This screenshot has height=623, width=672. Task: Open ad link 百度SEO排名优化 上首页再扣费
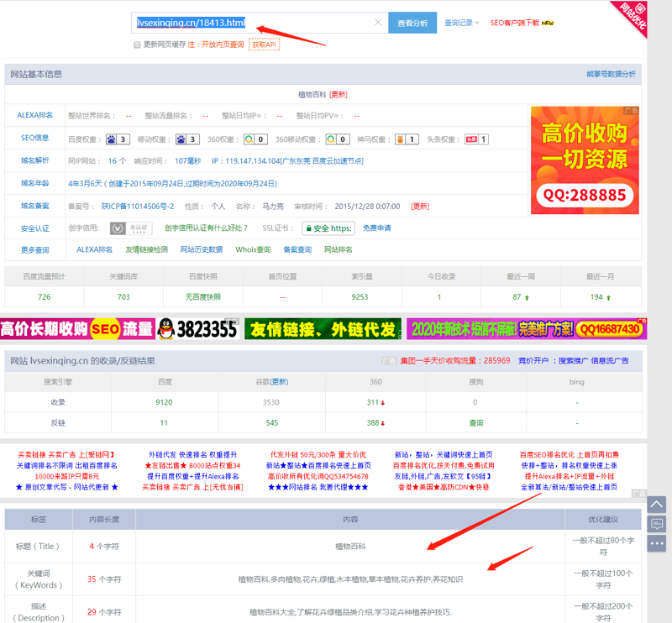[570, 454]
